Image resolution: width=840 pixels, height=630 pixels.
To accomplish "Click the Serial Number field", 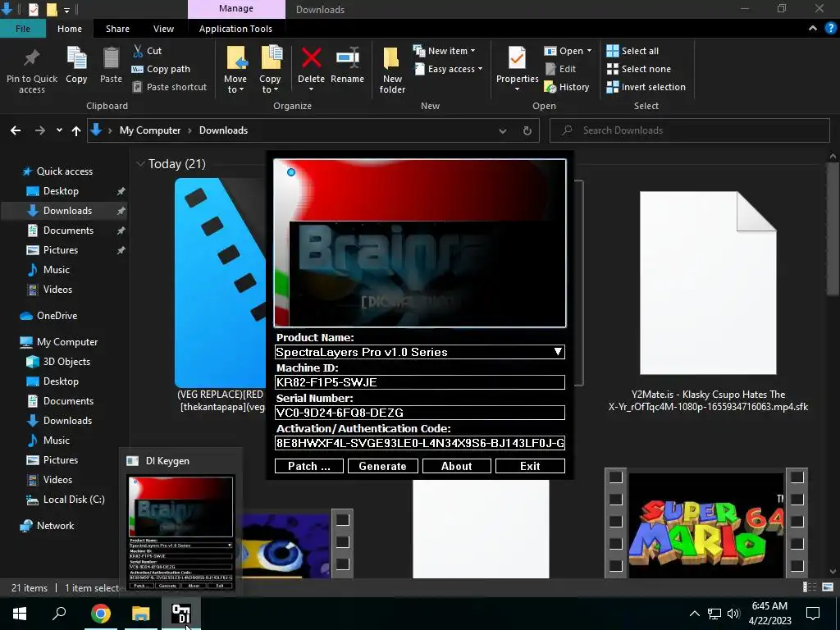I will [419, 413].
